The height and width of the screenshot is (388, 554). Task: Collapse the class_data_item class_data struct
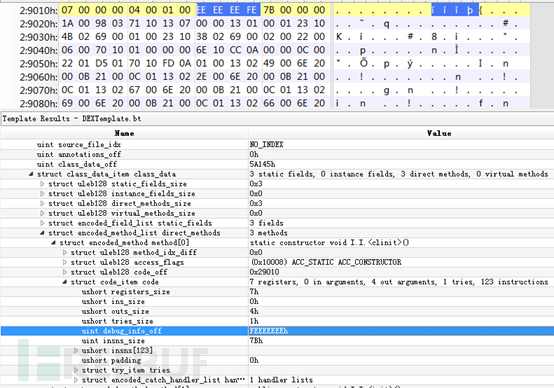[x=31, y=174]
